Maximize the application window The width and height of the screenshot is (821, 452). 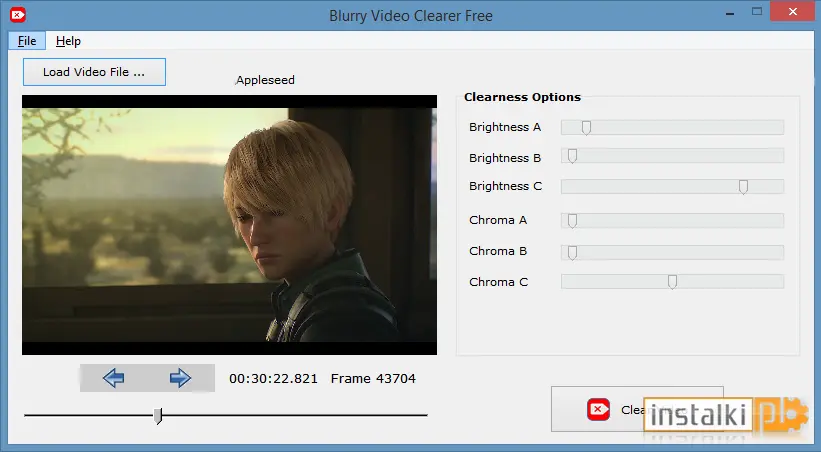coord(757,12)
